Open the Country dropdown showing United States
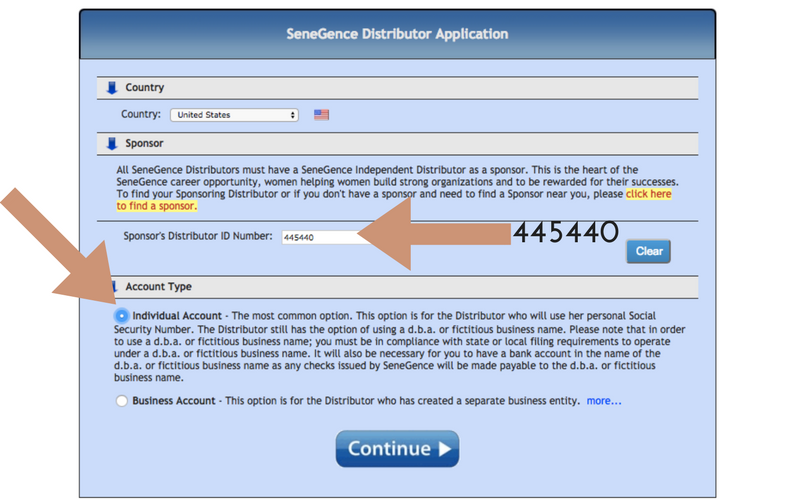The image size is (800, 500). [x=234, y=115]
